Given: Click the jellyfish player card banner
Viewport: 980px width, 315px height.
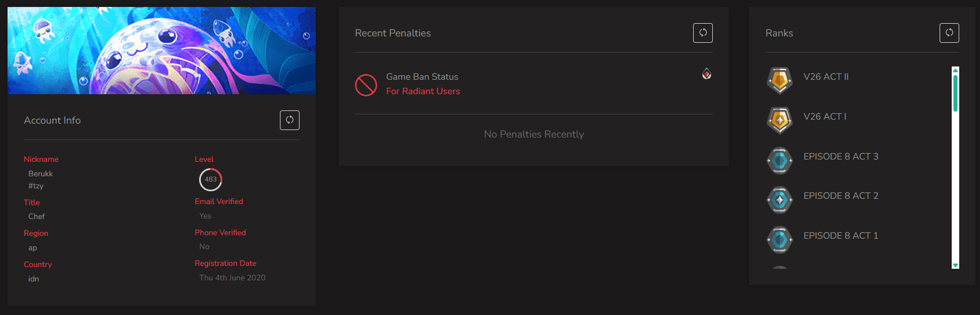Looking at the screenshot, I should 162,51.
